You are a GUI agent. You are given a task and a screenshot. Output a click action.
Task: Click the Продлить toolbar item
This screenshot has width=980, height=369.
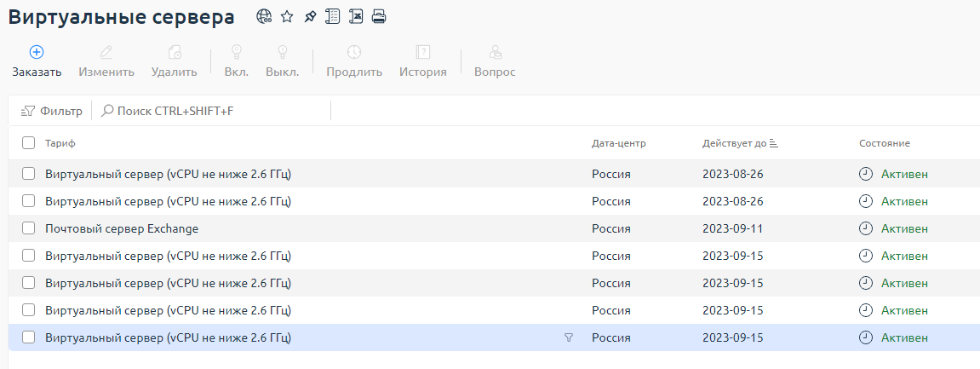(354, 61)
